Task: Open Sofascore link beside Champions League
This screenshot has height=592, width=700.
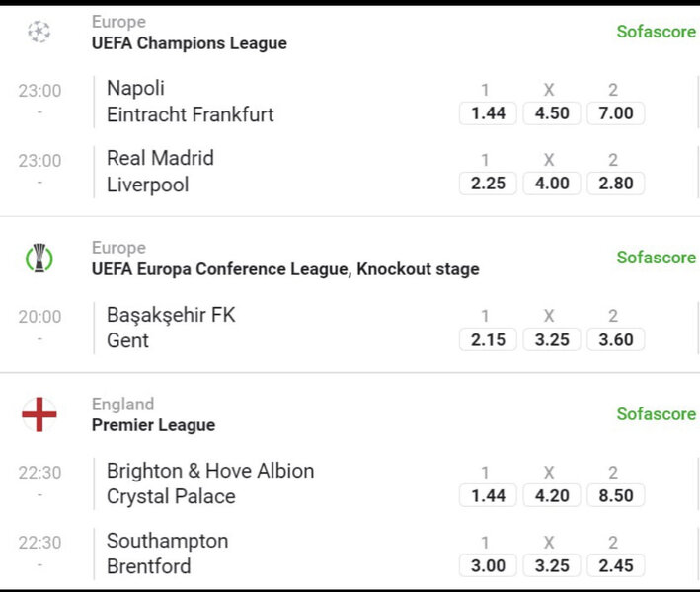Action: click(656, 32)
